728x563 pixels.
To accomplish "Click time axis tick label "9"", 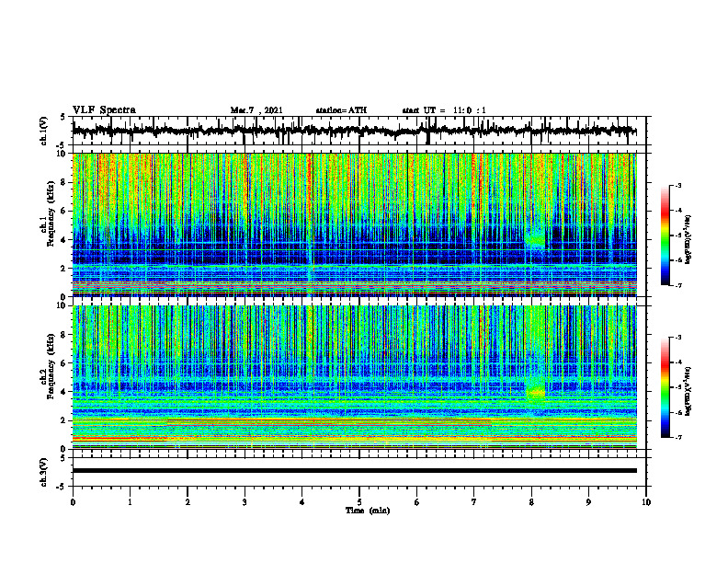I will (588, 502).
